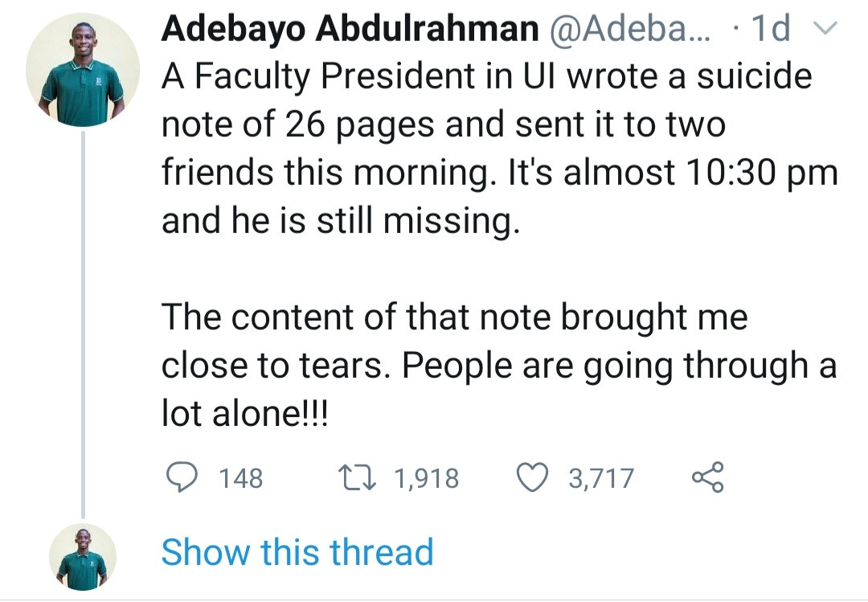Click the "lot alone!!!" text line
Image resolution: width=868 pixels, height=602 pixels.
(x=244, y=414)
